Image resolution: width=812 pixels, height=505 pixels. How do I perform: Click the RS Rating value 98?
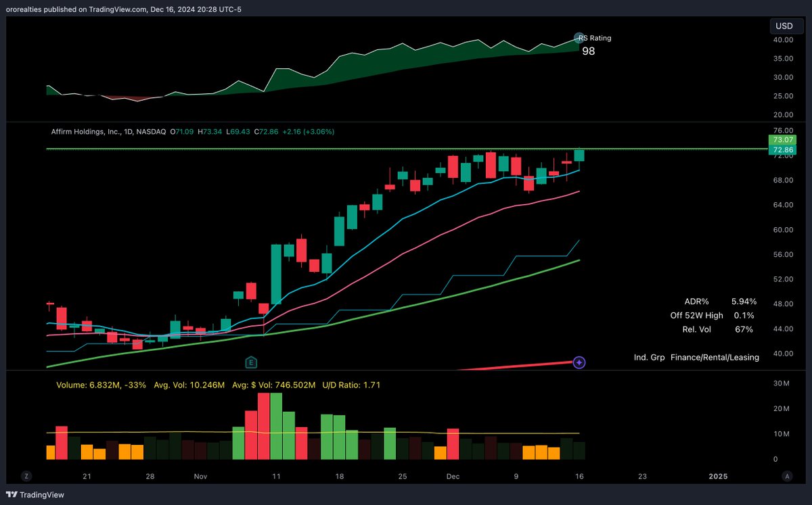(x=589, y=51)
